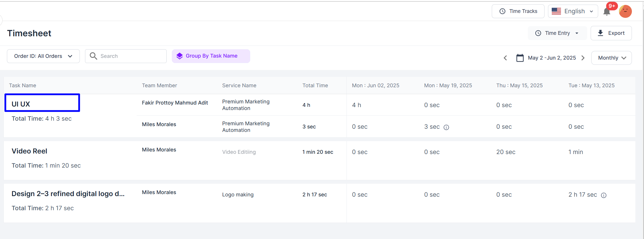
Task: Open the Video Reel task
Action: point(29,151)
